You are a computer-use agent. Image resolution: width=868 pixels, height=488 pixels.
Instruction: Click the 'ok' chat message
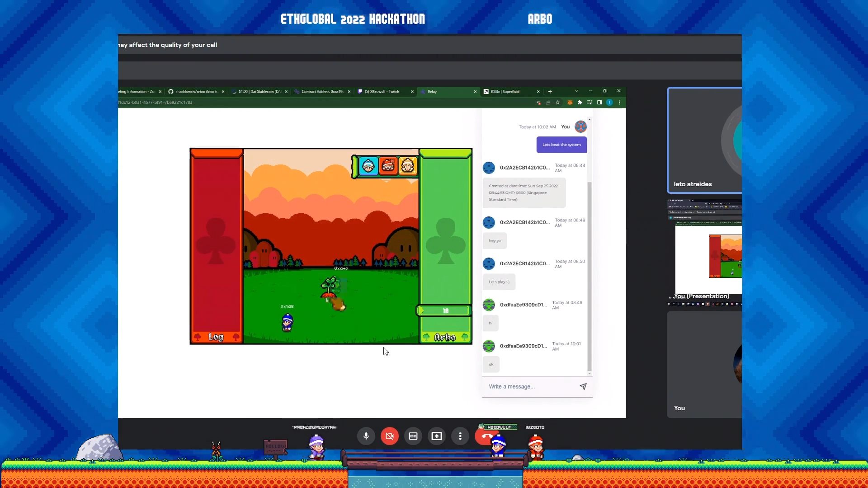pos(491,364)
